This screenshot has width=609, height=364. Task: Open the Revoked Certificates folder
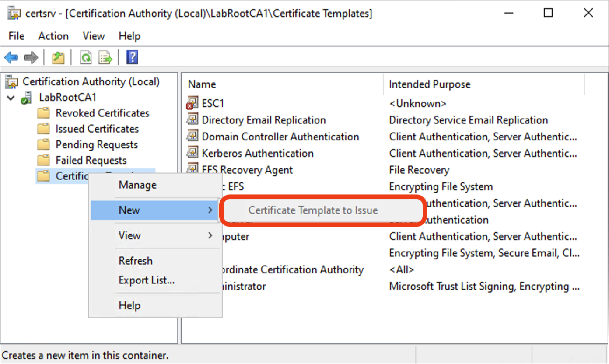[x=102, y=113]
